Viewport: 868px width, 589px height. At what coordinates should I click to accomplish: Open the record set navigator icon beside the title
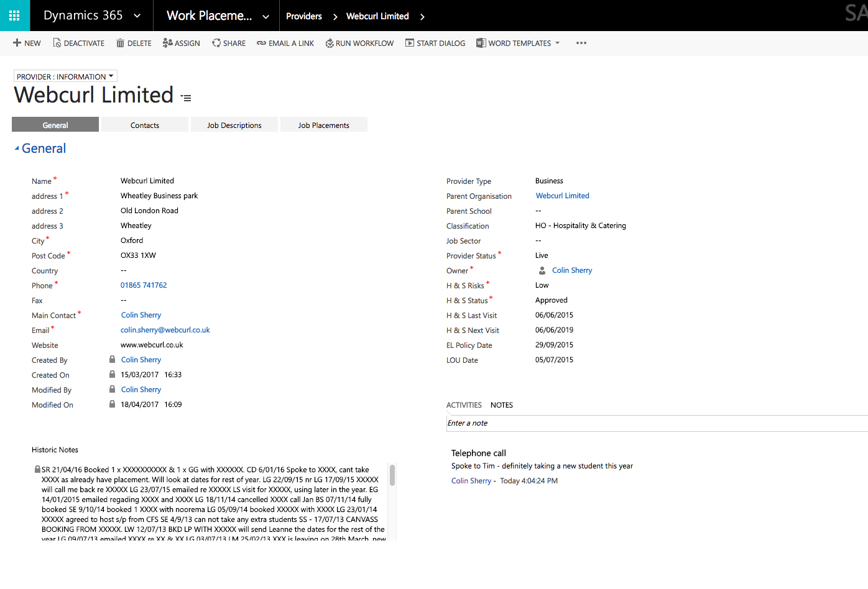point(185,98)
